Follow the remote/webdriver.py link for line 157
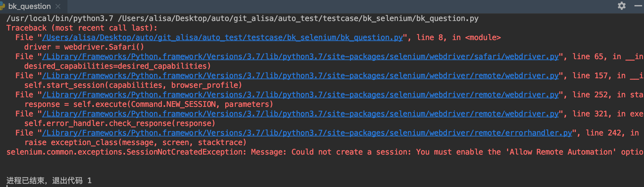 point(300,76)
